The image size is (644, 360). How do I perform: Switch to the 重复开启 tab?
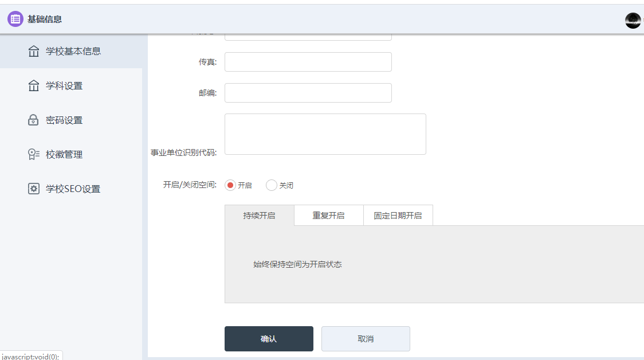[328, 216]
